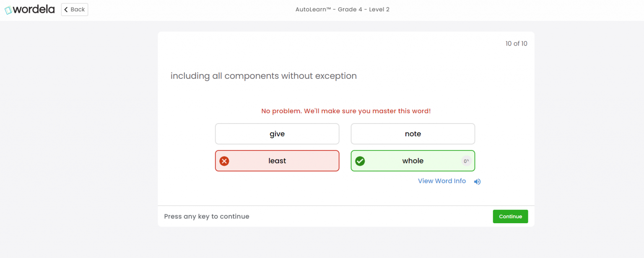Click the red No problem feedback message

[346, 111]
